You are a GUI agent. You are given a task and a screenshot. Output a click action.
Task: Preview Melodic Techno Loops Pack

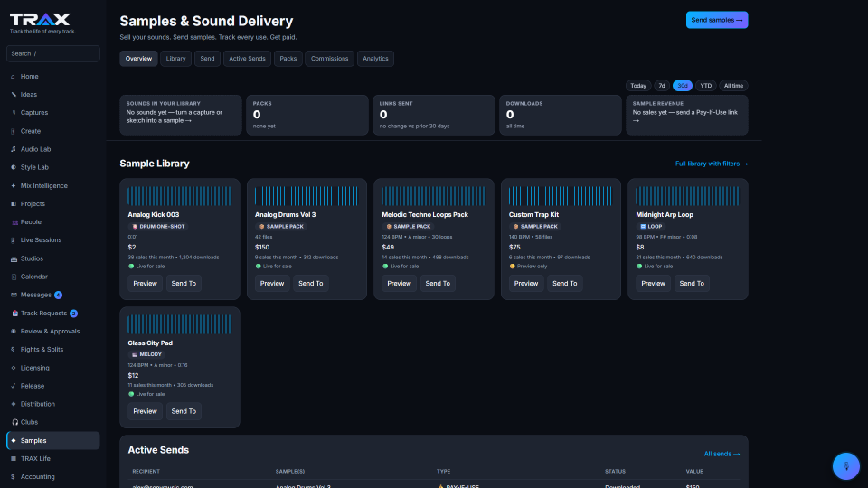coord(399,283)
